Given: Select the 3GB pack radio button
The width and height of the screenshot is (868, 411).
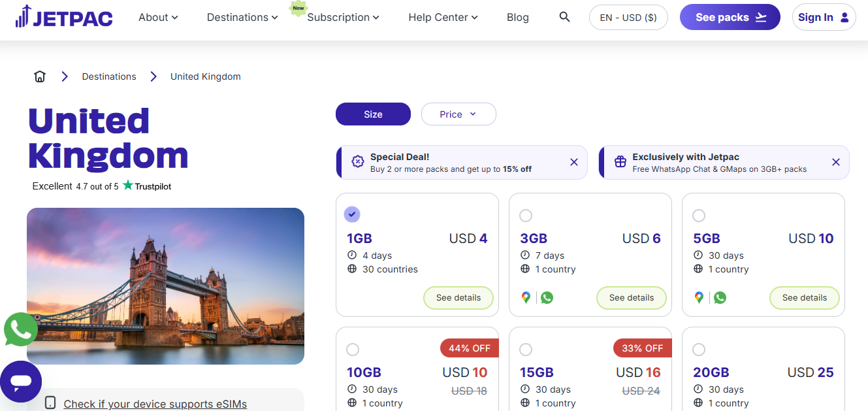Looking at the screenshot, I should (x=526, y=216).
